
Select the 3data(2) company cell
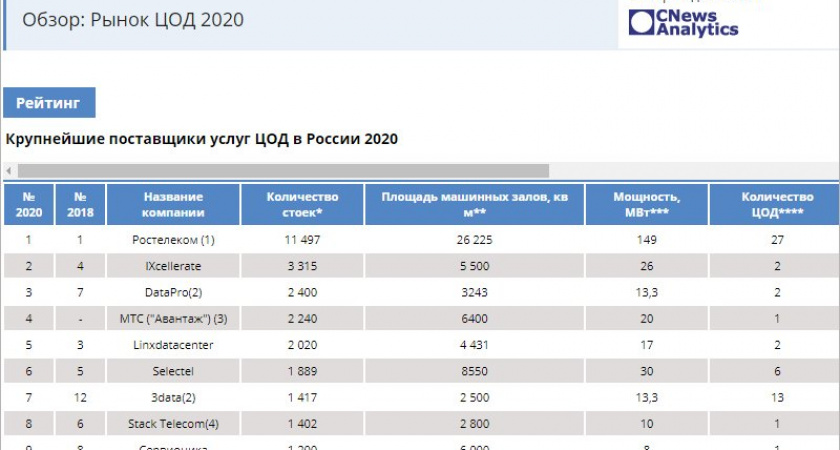point(173,398)
